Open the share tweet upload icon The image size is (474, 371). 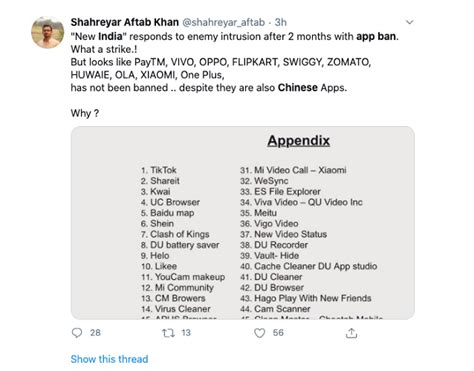[351, 333]
